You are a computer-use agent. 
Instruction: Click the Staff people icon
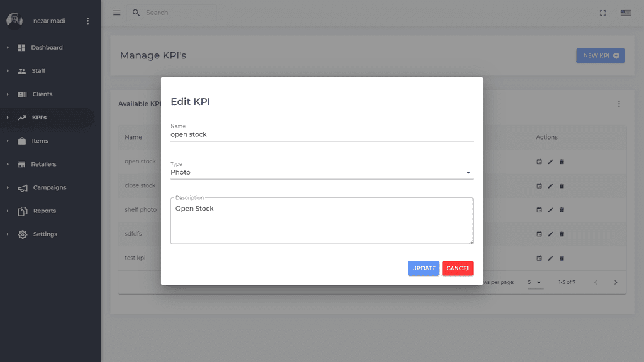[x=22, y=71]
